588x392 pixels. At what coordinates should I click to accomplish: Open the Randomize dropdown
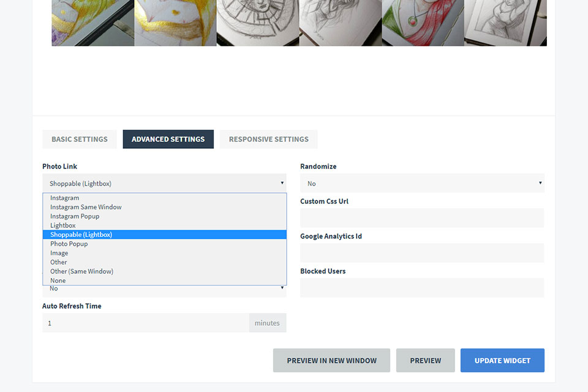[422, 183]
